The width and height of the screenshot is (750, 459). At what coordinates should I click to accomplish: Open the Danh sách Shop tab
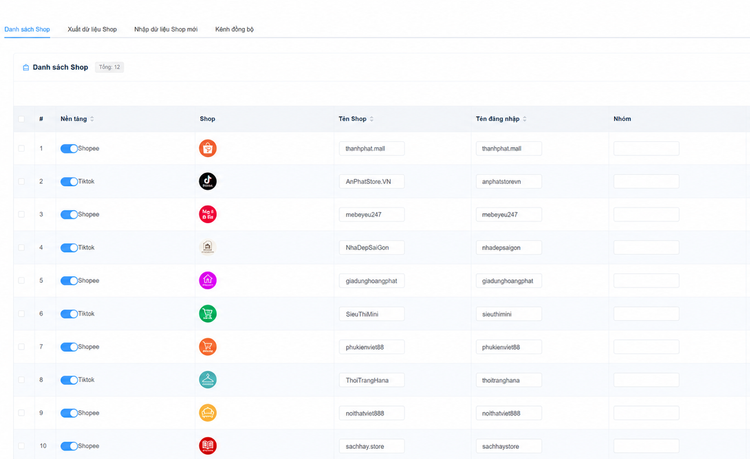pos(27,29)
